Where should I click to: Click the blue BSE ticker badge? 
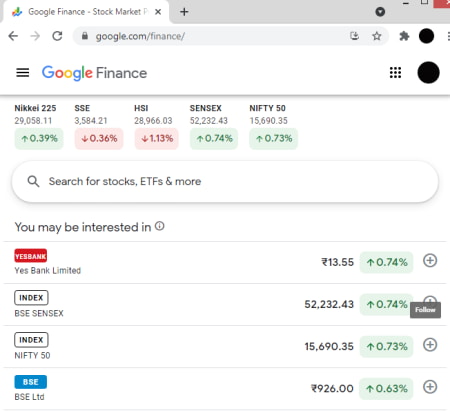tap(31, 382)
